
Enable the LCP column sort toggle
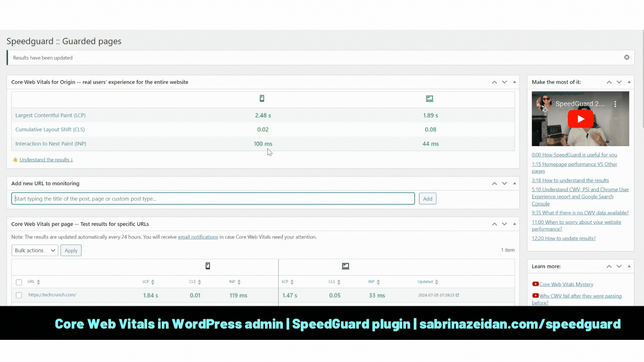(x=148, y=282)
